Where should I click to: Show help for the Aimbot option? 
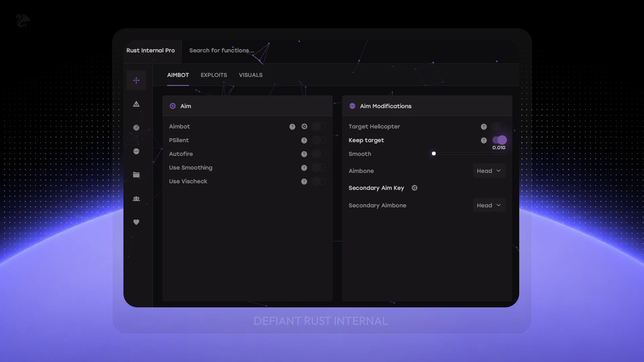click(x=292, y=127)
